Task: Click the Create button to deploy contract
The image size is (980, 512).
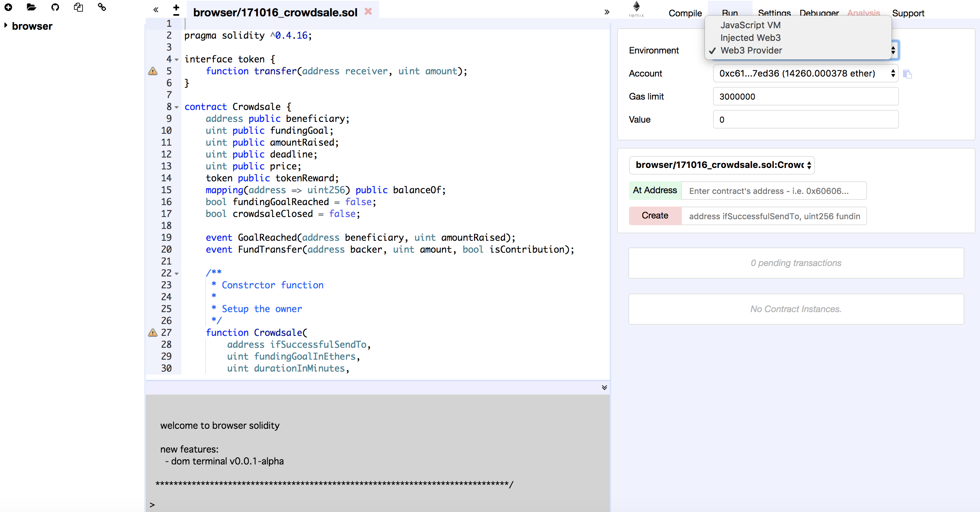Action: pyautogui.click(x=655, y=216)
